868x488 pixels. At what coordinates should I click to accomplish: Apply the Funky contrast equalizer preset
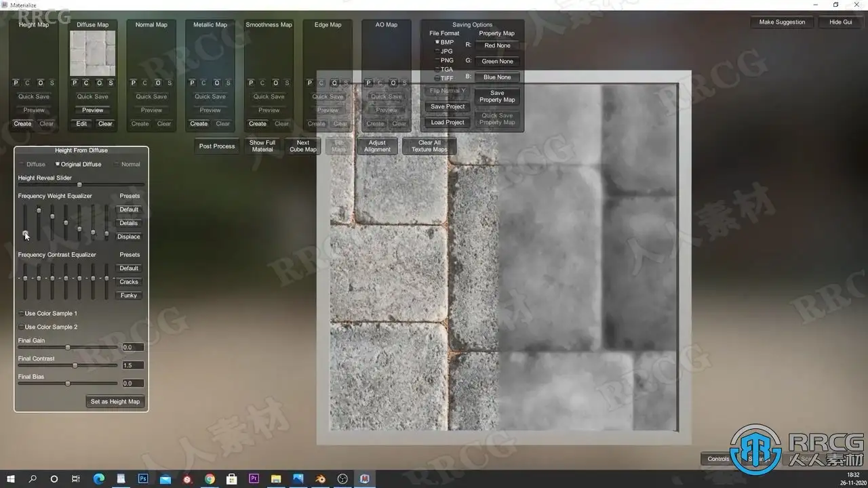pos(129,296)
